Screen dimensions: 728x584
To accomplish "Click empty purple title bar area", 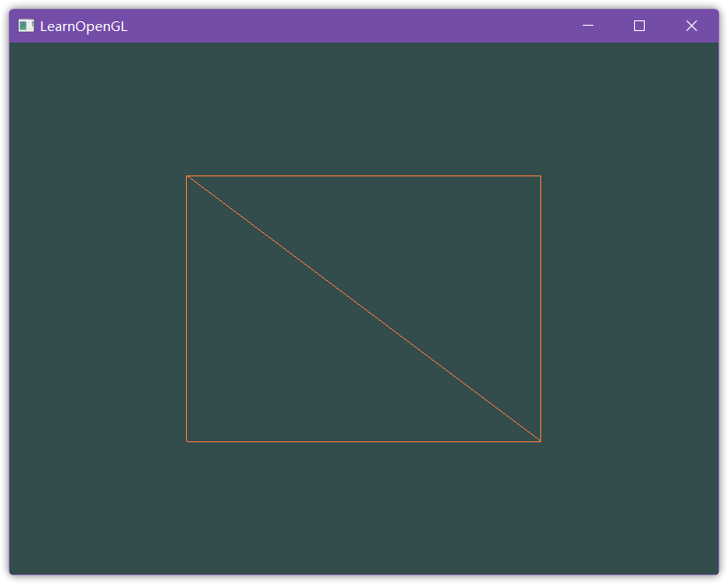I will coord(354,27).
